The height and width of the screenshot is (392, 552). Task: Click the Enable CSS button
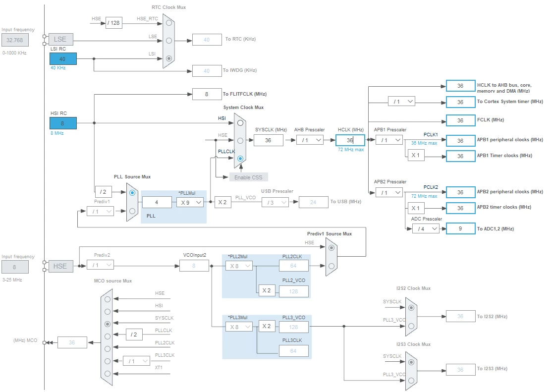(249, 177)
